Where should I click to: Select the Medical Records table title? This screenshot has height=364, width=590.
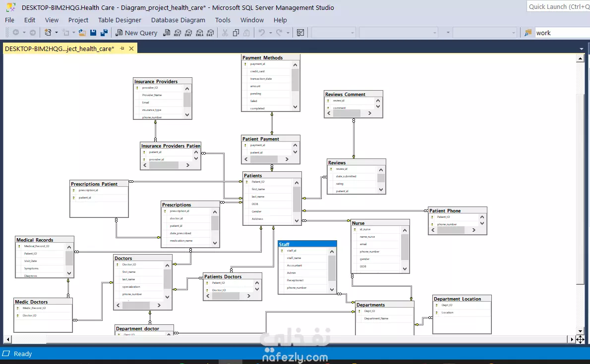click(35, 240)
